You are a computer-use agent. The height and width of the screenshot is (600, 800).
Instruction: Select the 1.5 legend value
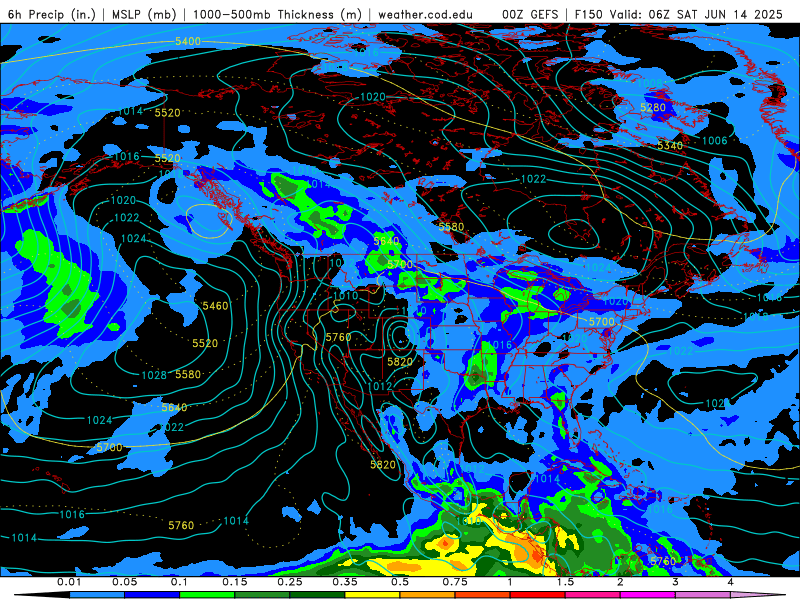(x=565, y=582)
